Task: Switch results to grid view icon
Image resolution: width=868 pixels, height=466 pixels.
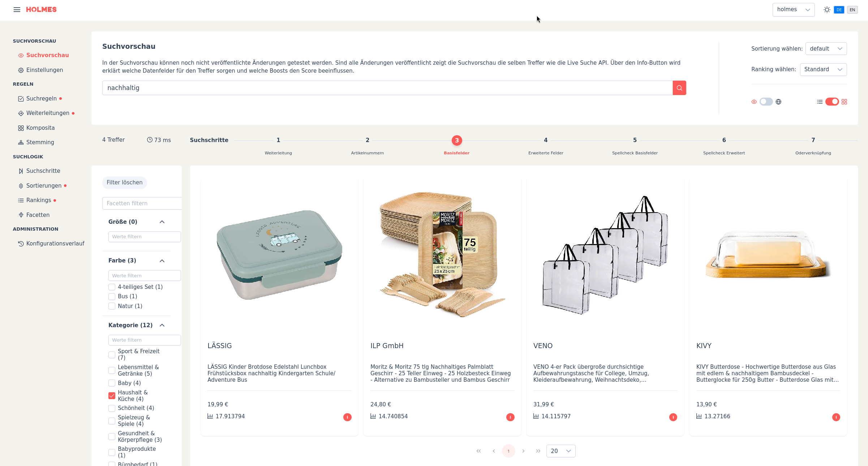Action: pos(844,102)
